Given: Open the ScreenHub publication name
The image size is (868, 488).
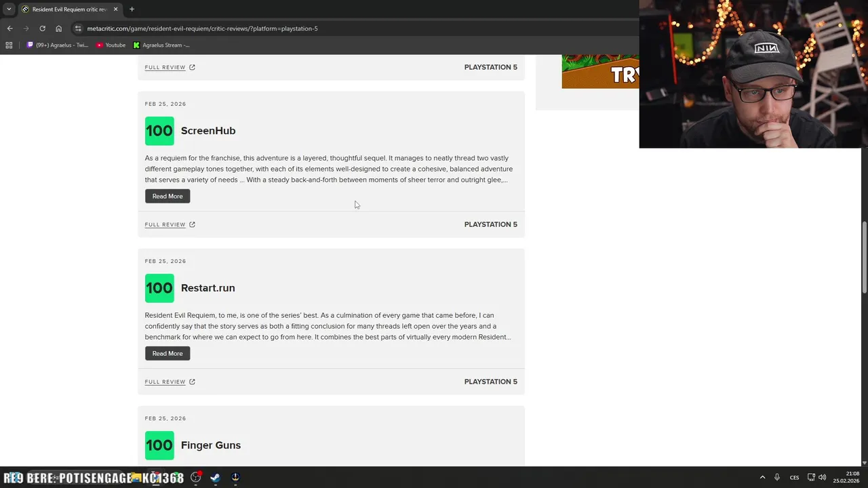Looking at the screenshot, I should pyautogui.click(x=208, y=131).
